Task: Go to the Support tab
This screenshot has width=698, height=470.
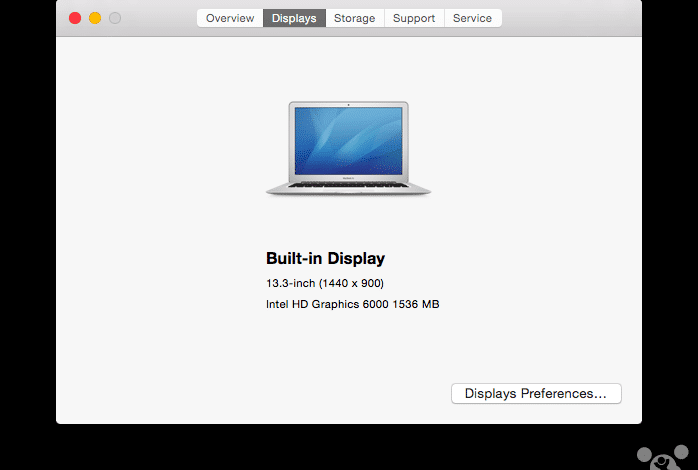Action: click(x=414, y=18)
